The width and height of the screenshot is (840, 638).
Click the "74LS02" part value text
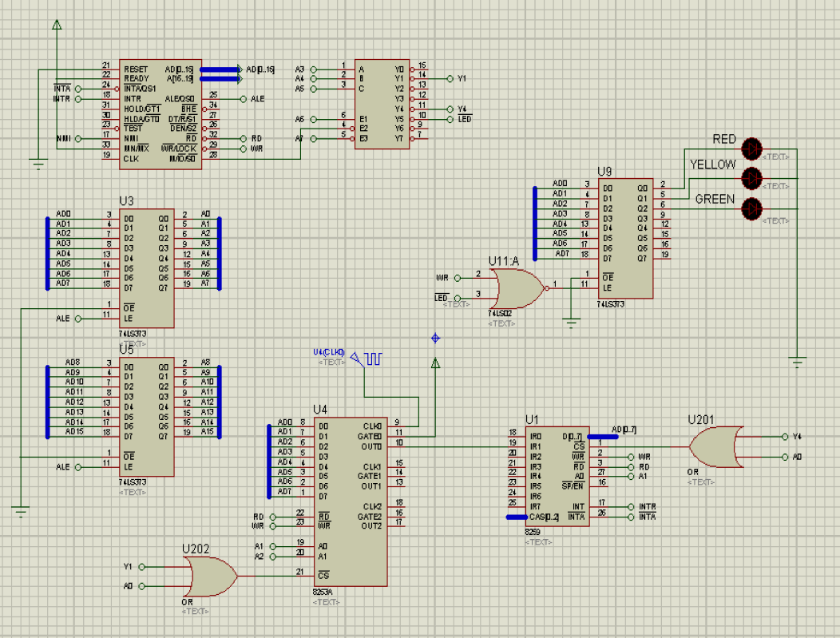click(500, 313)
